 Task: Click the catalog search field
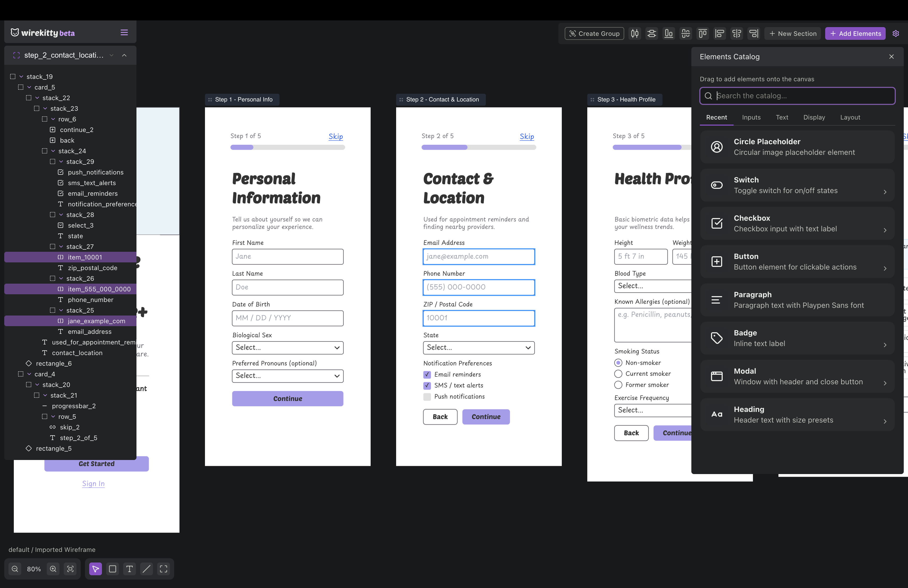(797, 96)
